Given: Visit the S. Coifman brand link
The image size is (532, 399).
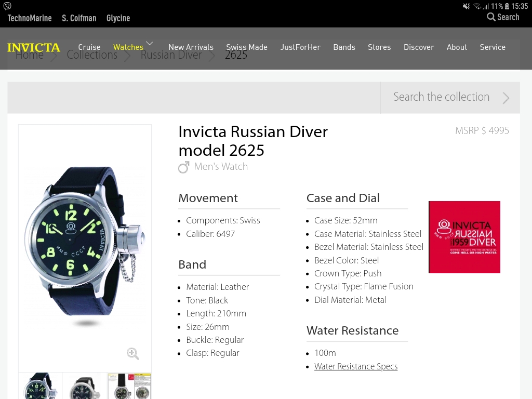Looking at the screenshot, I should [79, 18].
